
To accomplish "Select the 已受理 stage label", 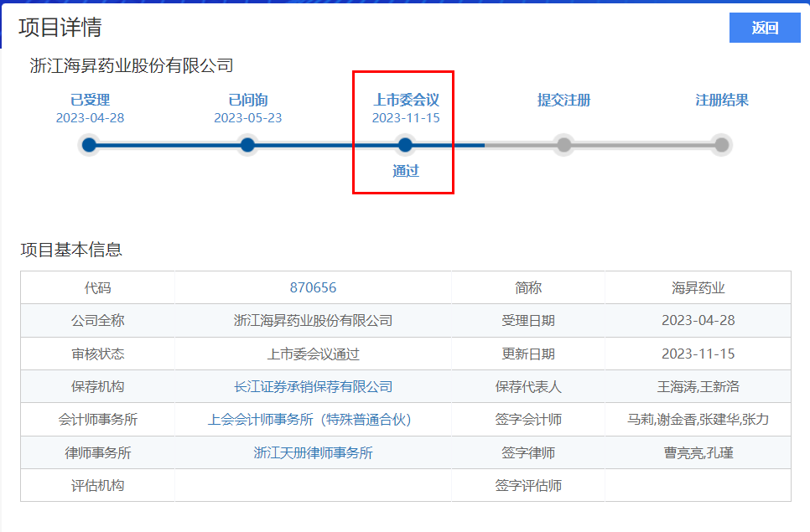I will click(x=90, y=101).
